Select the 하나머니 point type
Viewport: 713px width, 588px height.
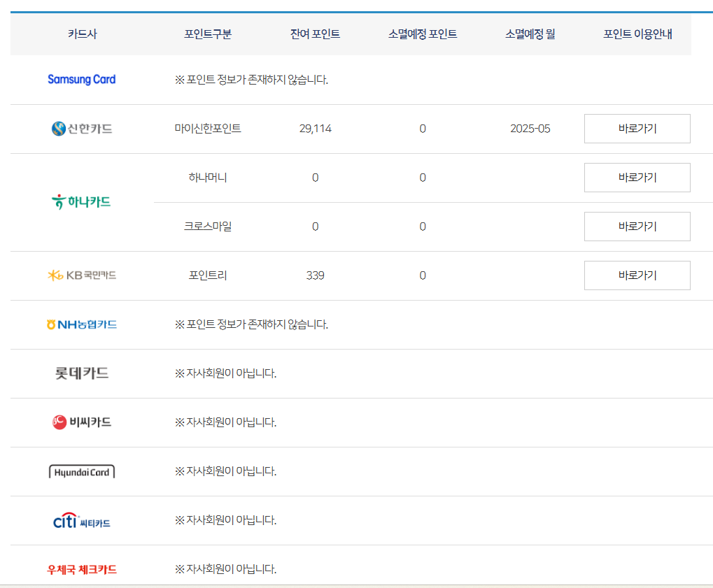pyautogui.click(x=208, y=178)
